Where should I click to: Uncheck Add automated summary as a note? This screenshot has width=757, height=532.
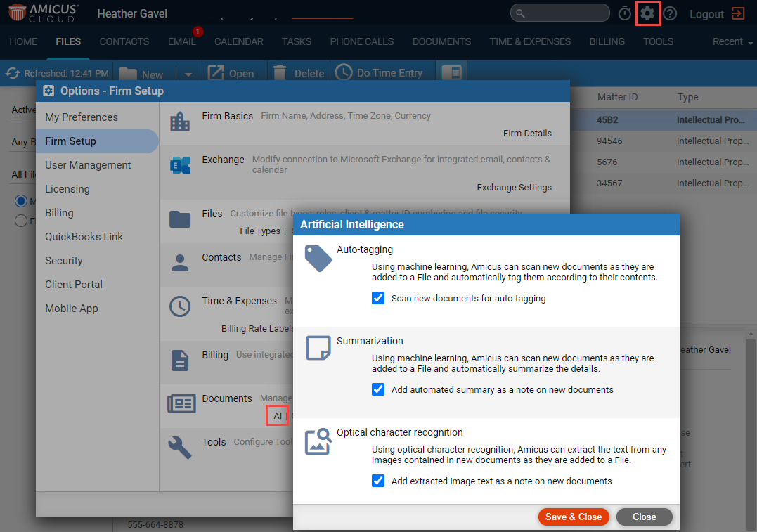[x=378, y=389]
